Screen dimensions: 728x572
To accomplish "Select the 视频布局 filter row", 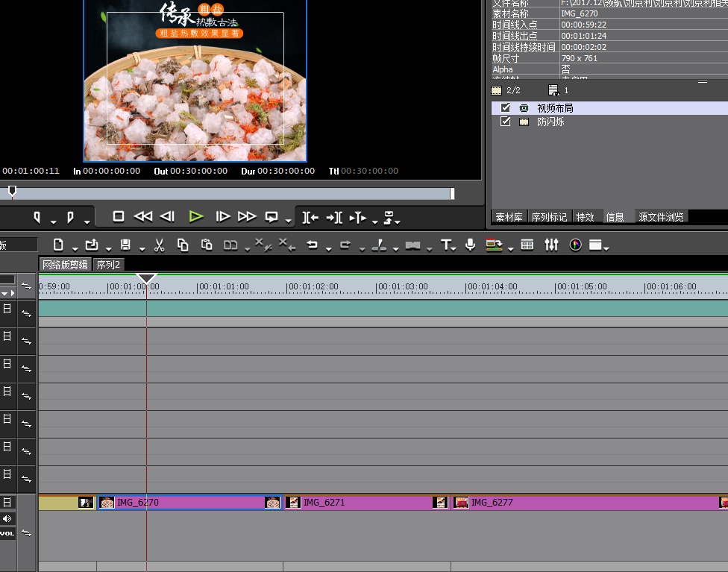I will click(x=609, y=107).
